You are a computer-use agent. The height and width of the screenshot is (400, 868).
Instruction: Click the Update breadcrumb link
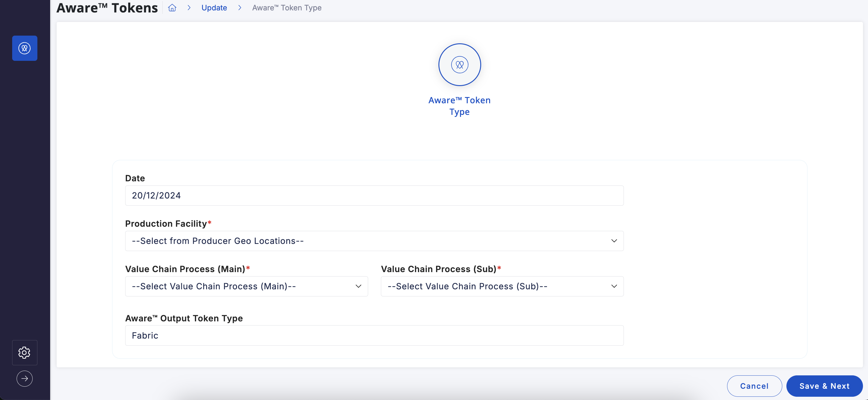pyautogui.click(x=214, y=8)
